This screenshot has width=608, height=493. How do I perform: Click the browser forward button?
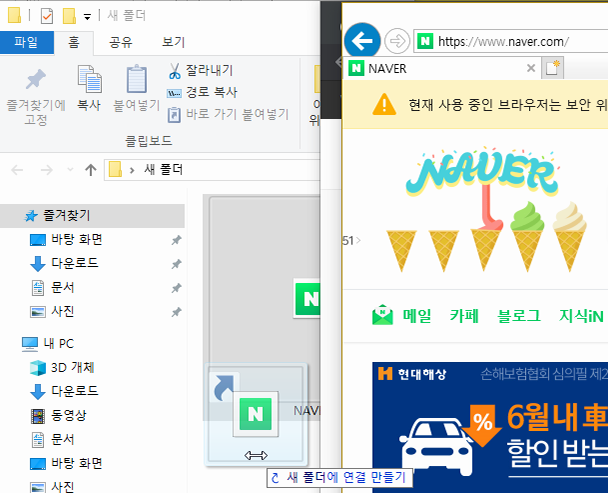[x=397, y=41]
